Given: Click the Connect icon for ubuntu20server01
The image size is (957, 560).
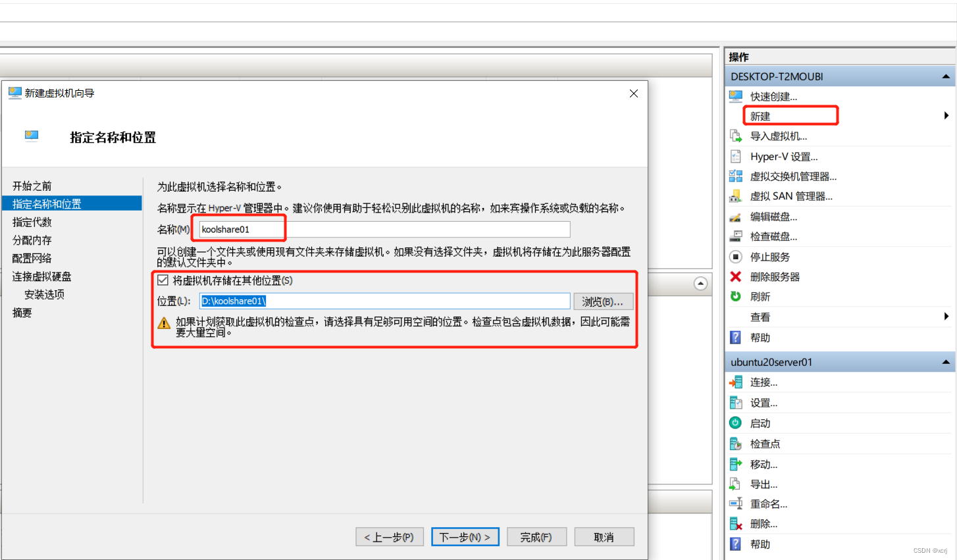Looking at the screenshot, I should click(x=736, y=382).
